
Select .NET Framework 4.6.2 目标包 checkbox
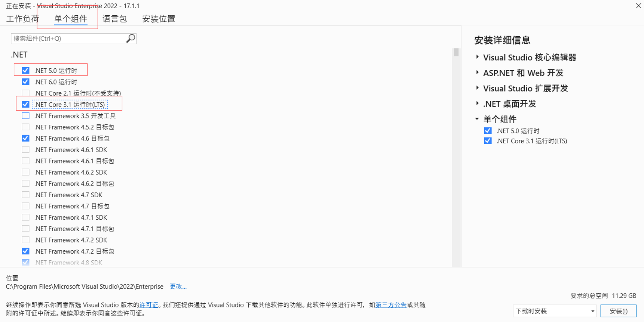pos(25,183)
